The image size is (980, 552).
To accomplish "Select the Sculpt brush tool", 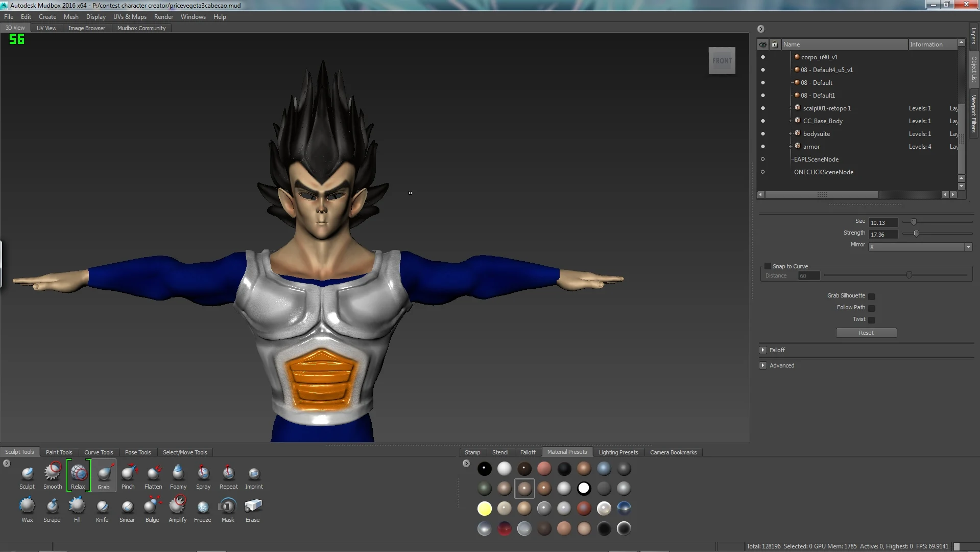I will coord(27,476).
